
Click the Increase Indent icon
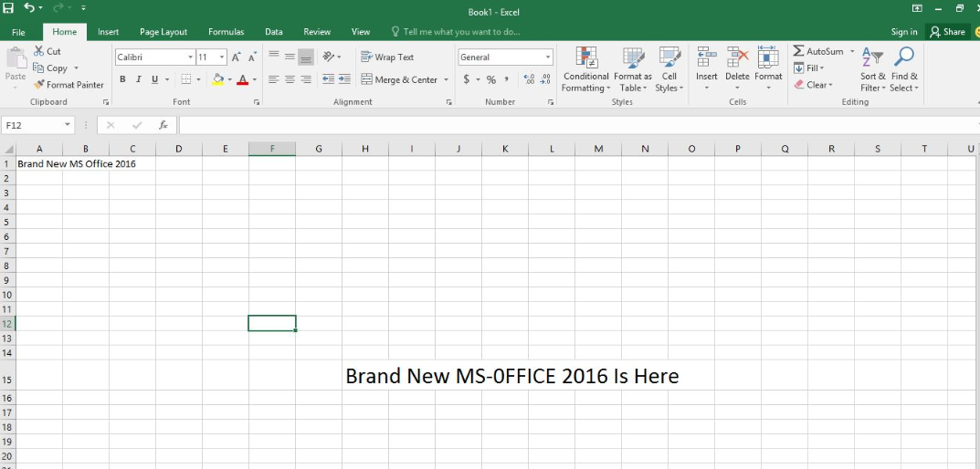tap(344, 79)
